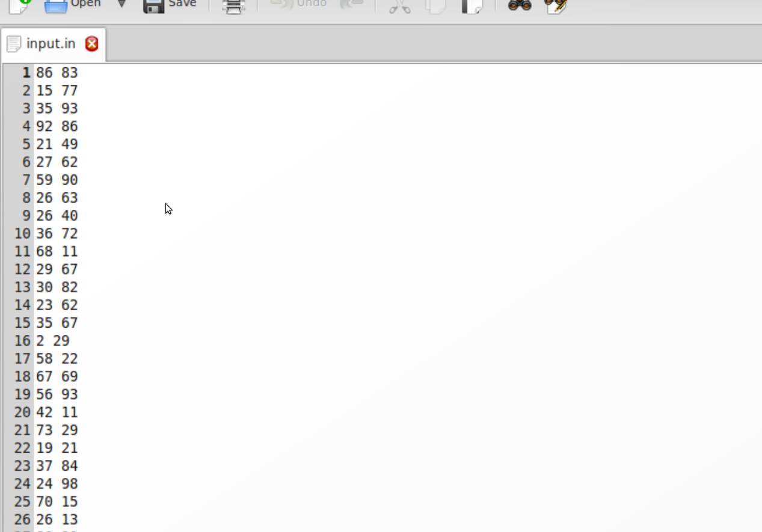Viewport: 762px width, 532px height.
Task: Click line number 5 in the gutter
Action: tap(26, 144)
